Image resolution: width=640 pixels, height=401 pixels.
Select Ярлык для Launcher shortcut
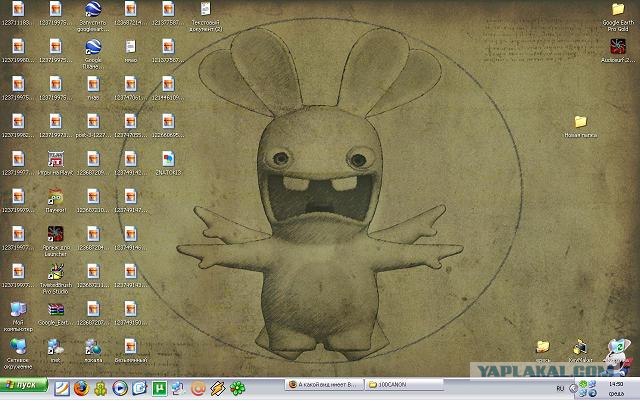tap(56, 241)
